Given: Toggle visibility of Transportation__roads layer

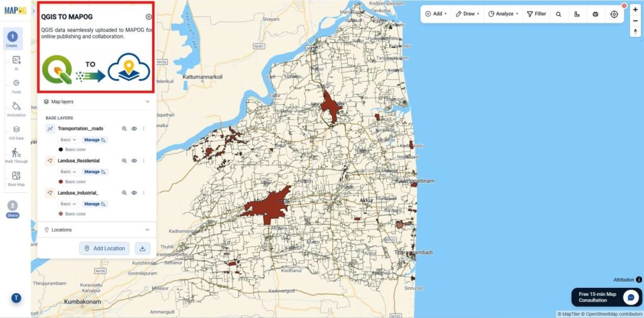Looking at the screenshot, I should click(134, 128).
